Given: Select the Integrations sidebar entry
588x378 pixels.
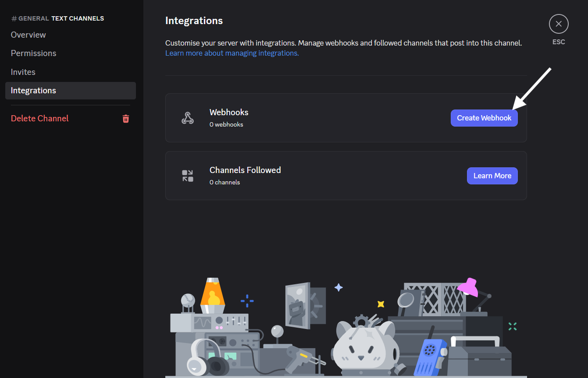Looking at the screenshot, I should click(x=33, y=90).
